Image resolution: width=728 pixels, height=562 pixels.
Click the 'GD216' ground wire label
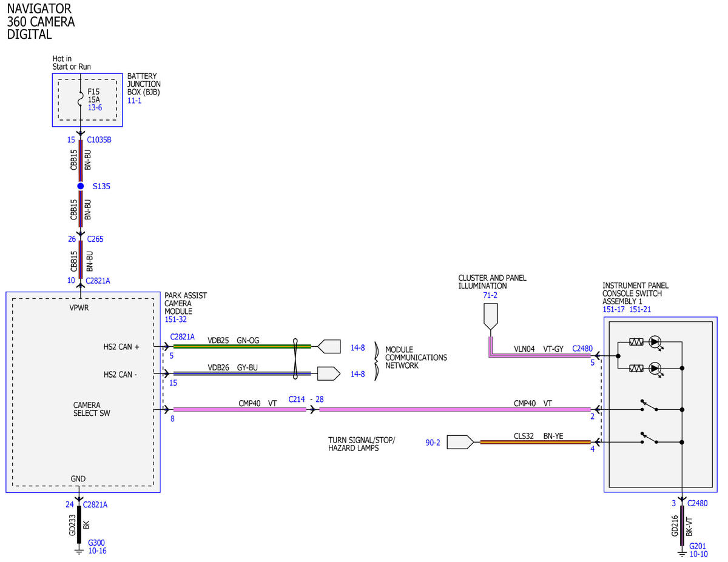tap(675, 526)
